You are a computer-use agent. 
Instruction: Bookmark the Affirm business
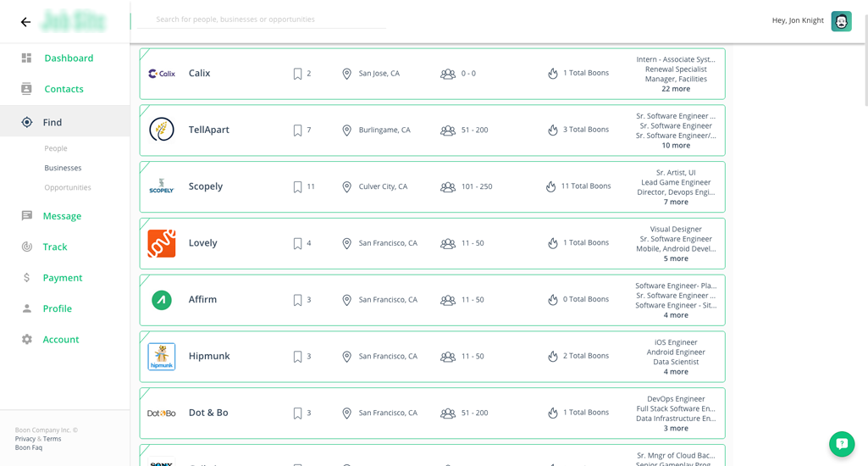point(297,300)
